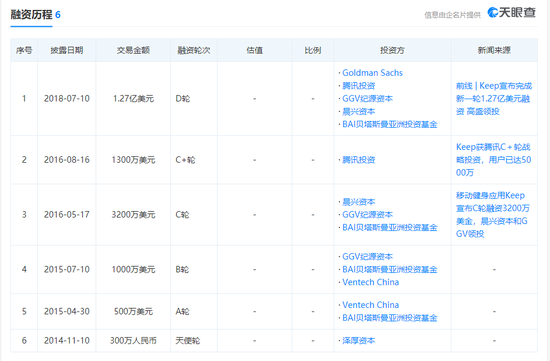Image resolution: width=550 pixels, height=361 pixels.
Task: Open BAI贝塔斯曼亚洲投资基金 link in the D轮 row
Action: click(390, 124)
